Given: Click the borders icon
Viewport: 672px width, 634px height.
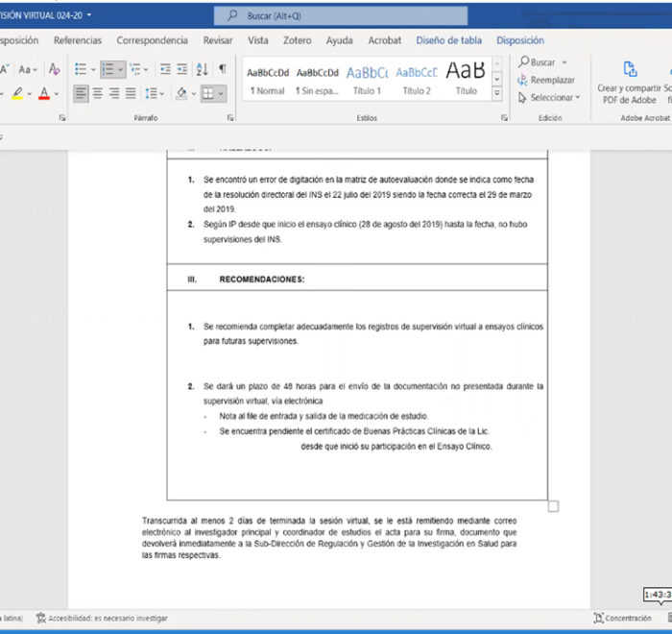Looking at the screenshot, I should point(208,93).
